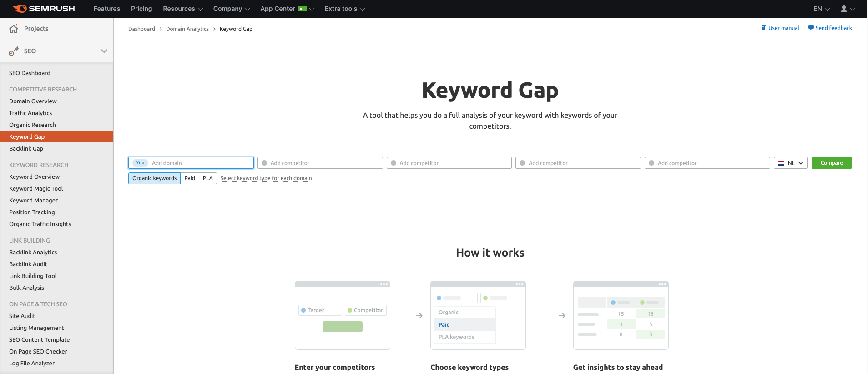The height and width of the screenshot is (374, 868).
Task: Click the Send feedback speech bubble icon
Action: tap(811, 28)
